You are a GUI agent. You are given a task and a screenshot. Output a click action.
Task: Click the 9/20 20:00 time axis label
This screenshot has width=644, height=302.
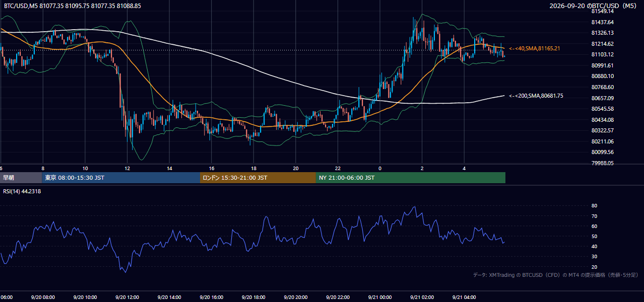[x=296, y=297]
